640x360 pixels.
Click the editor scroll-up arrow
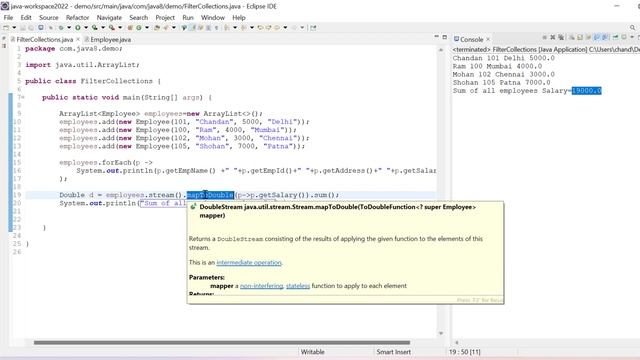[441, 50]
